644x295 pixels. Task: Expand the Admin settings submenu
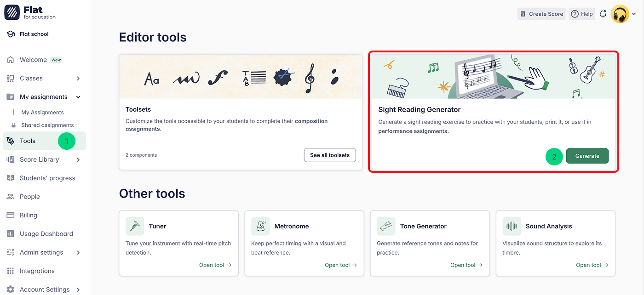point(78,253)
